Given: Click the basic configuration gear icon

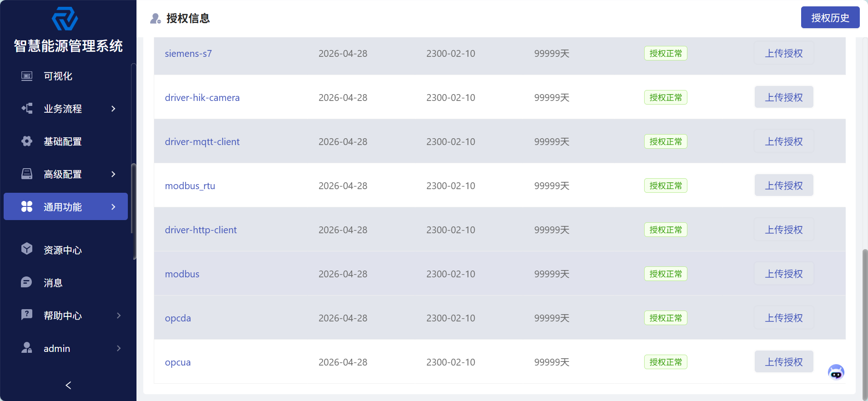Looking at the screenshot, I should (27, 141).
